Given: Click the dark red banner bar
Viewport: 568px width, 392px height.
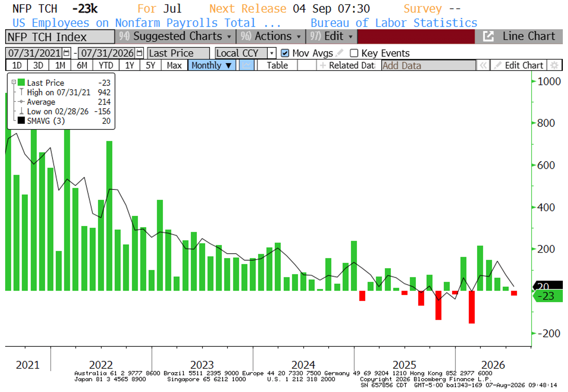Looking at the screenshot, I should coord(416,36).
